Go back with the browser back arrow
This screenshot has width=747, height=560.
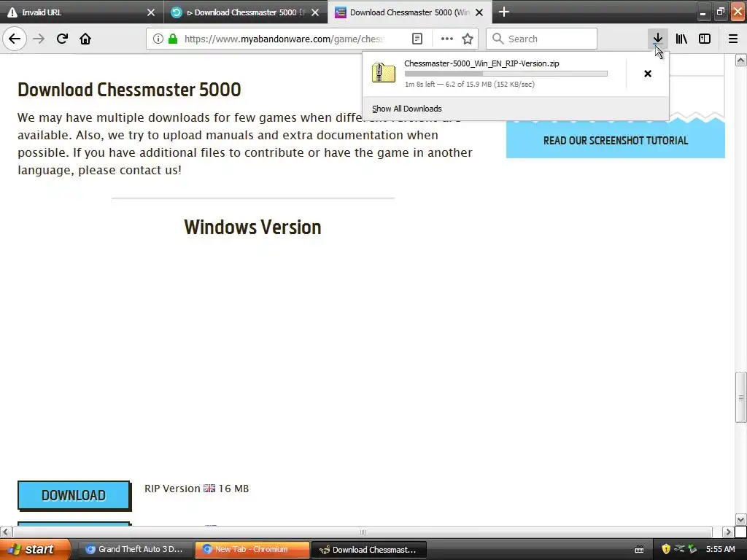click(x=15, y=39)
